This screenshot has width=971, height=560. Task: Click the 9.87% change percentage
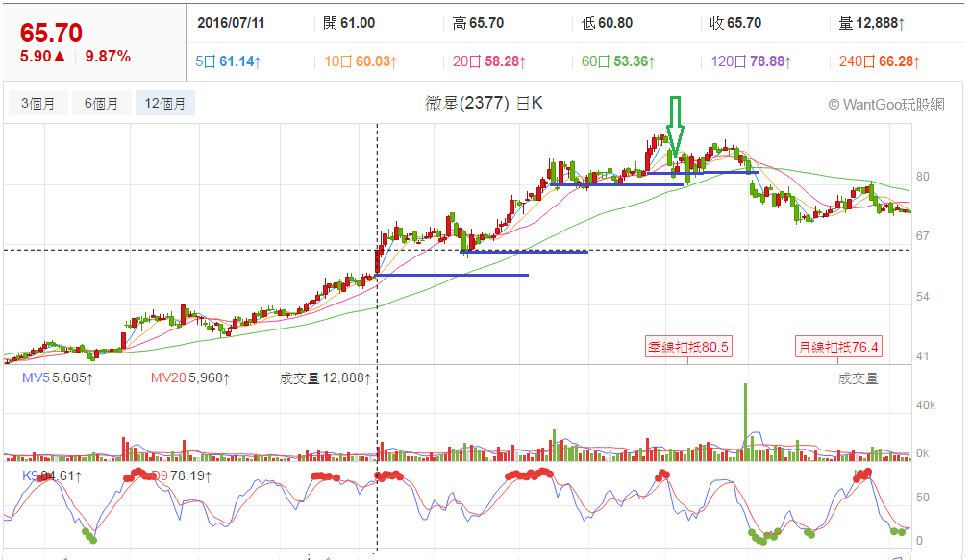[108, 57]
